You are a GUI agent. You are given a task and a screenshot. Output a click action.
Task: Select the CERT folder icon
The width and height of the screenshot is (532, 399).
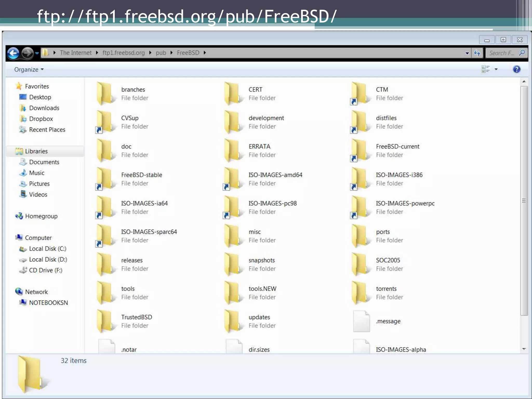pos(233,94)
